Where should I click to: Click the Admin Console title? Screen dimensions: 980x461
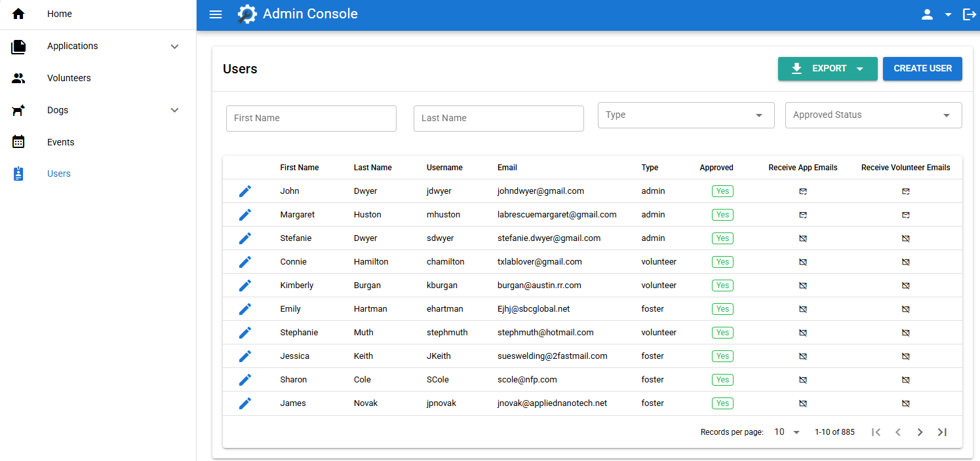[x=309, y=14]
